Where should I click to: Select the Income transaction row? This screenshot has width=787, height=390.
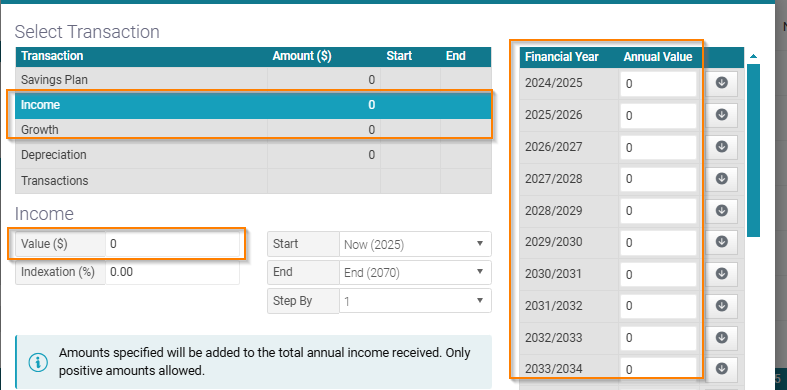tap(253, 105)
